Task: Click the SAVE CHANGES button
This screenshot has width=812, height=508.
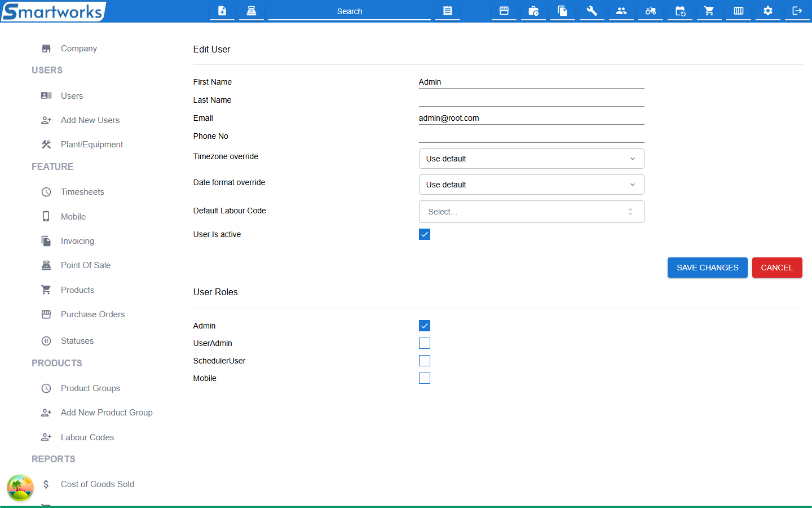Action: 708,268
